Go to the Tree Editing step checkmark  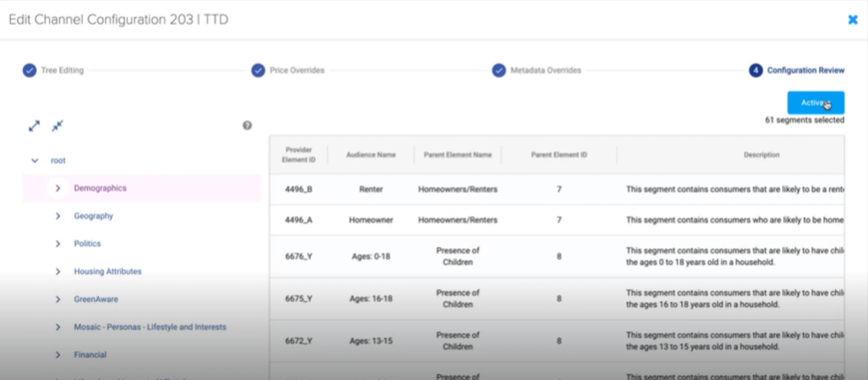(x=29, y=70)
